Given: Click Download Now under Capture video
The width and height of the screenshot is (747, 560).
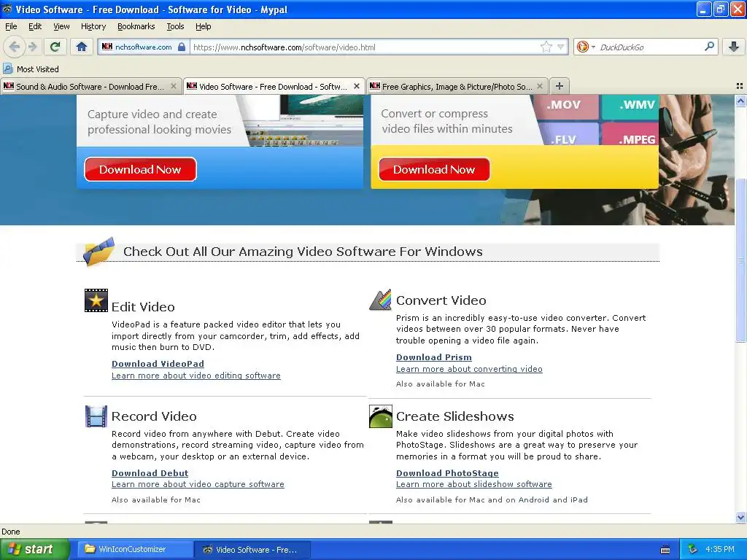Looking at the screenshot, I should [140, 169].
